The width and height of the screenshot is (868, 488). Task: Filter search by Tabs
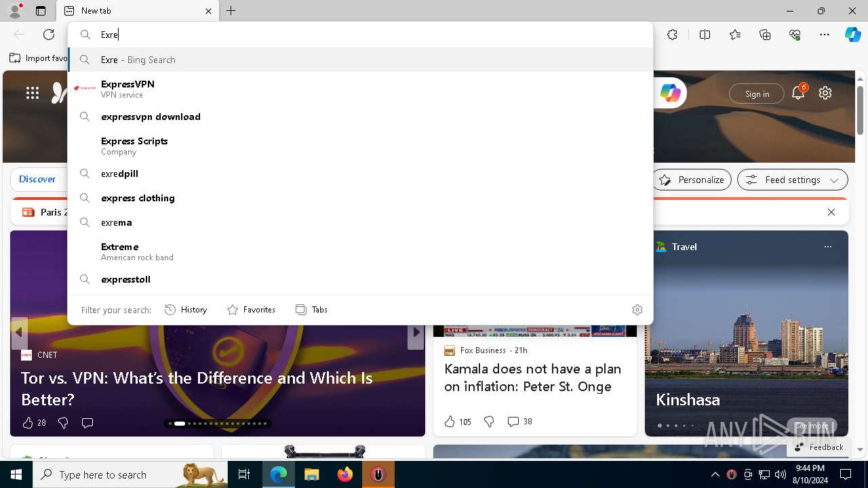[312, 310]
